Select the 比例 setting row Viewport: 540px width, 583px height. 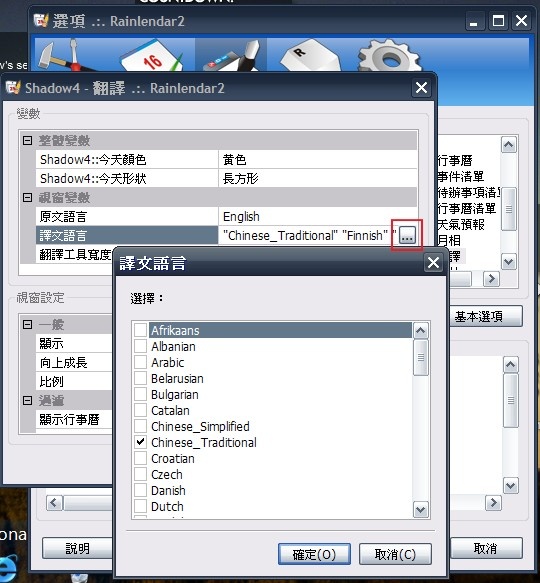coord(74,381)
